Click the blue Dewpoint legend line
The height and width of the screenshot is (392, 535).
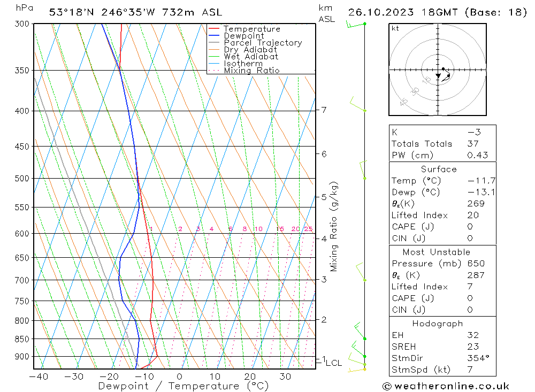(214, 35)
